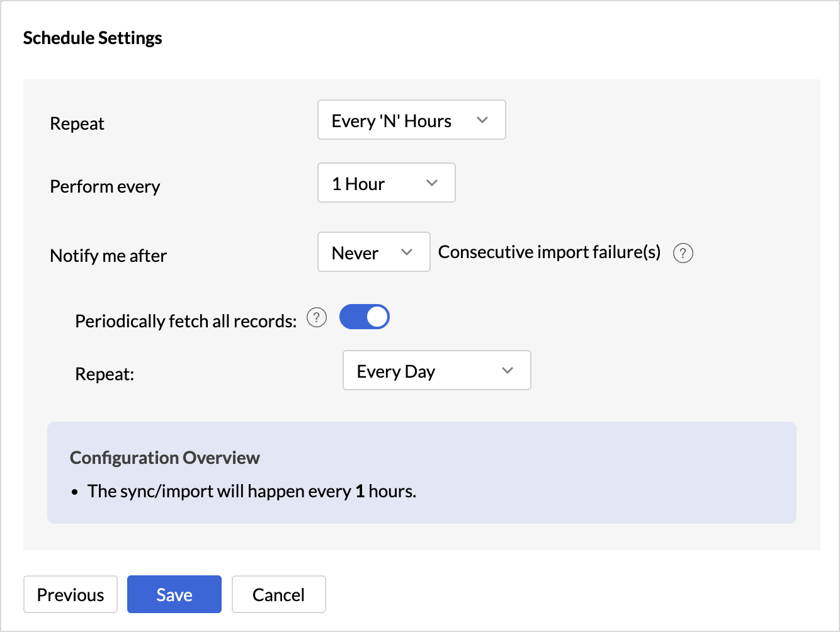
Task: Open the Every 'N' Hours dropdown
Action: point(412,120)
